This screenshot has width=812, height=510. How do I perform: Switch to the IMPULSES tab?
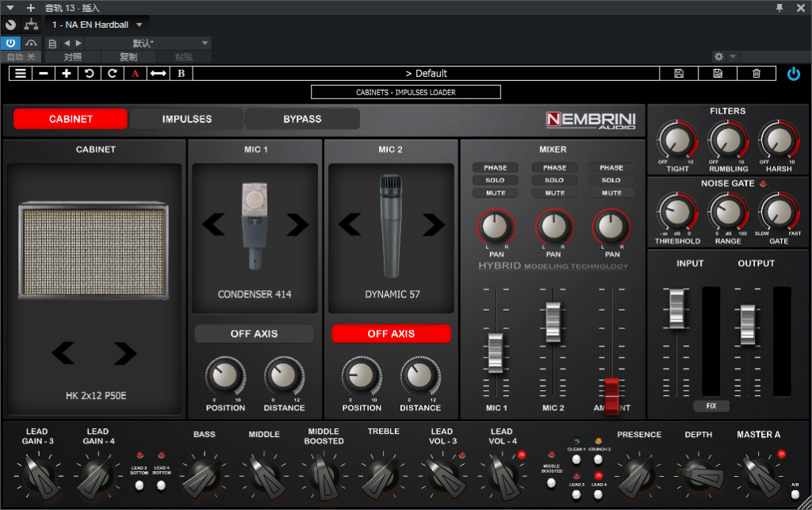[187, 119]
